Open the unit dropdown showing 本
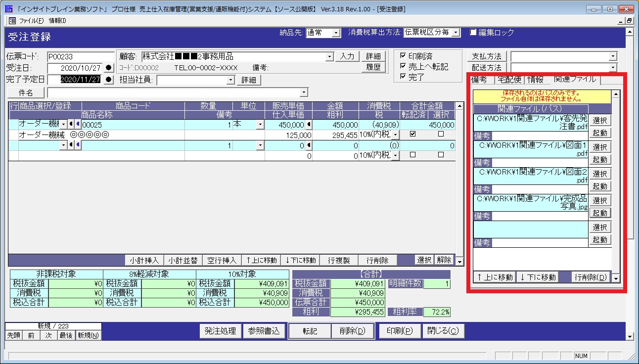The image size is (639, 364). coord(260,125)
